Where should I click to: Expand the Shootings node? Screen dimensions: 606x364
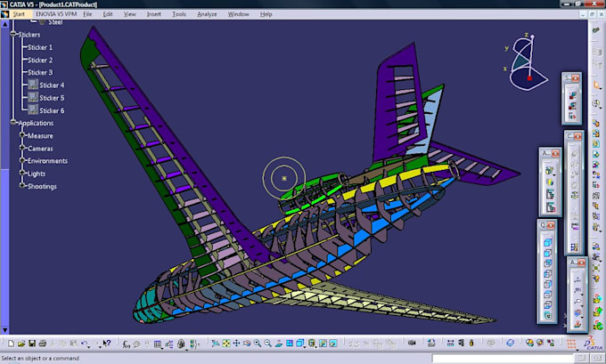tap(22, 186)
